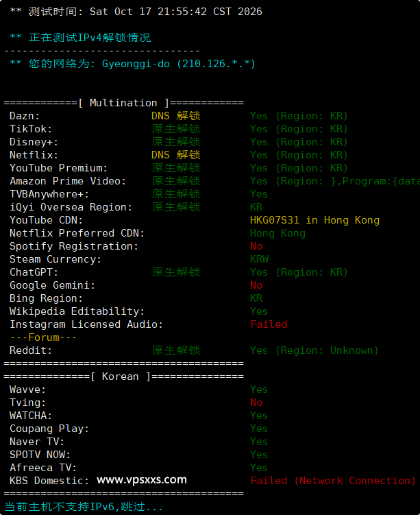Screen dimensions: 420x515
Task: Click 'Failed (Network Connection)' for KBS Domestic
Action: (x=333, y=481)
